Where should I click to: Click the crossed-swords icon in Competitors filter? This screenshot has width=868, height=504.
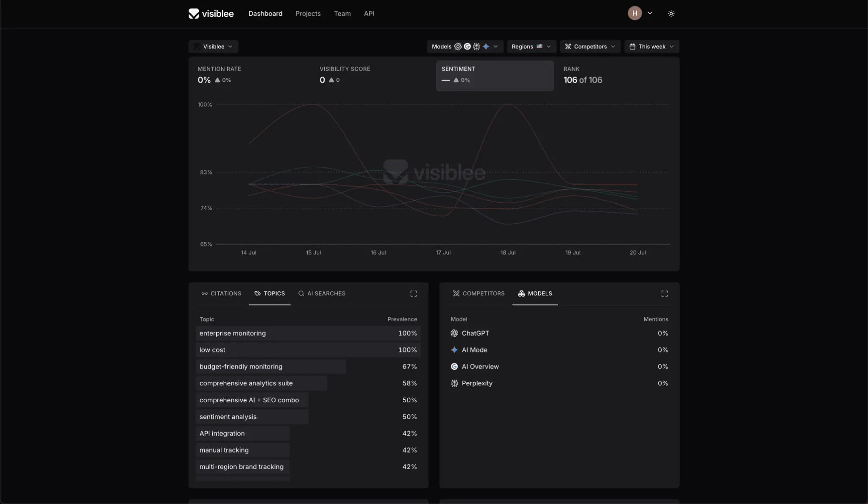(x=568, y=47)
